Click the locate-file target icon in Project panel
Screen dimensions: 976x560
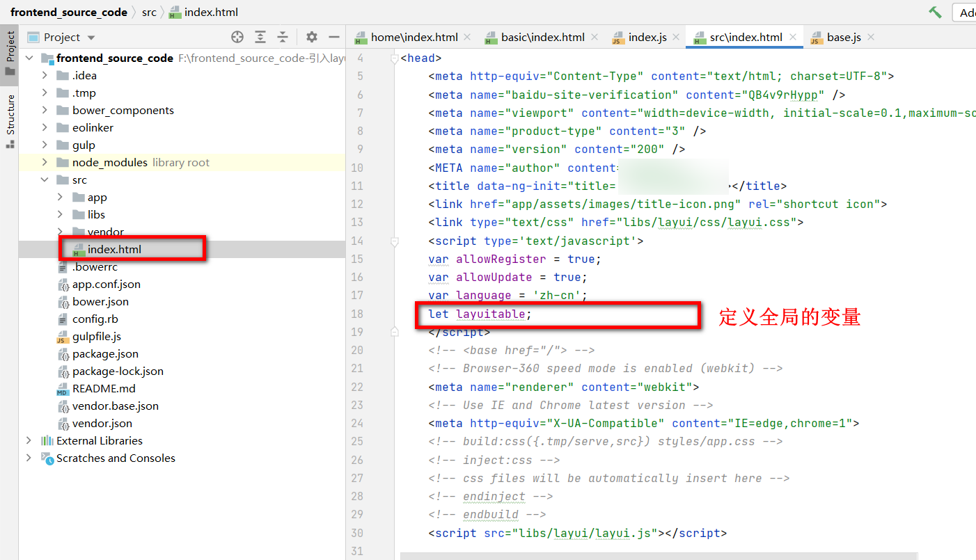[237, 37]
